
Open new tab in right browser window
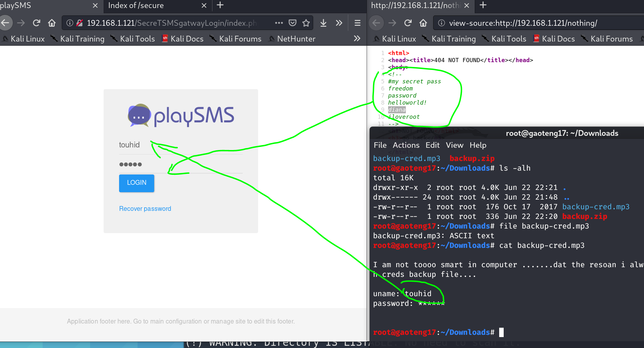[x=483, y=5]
